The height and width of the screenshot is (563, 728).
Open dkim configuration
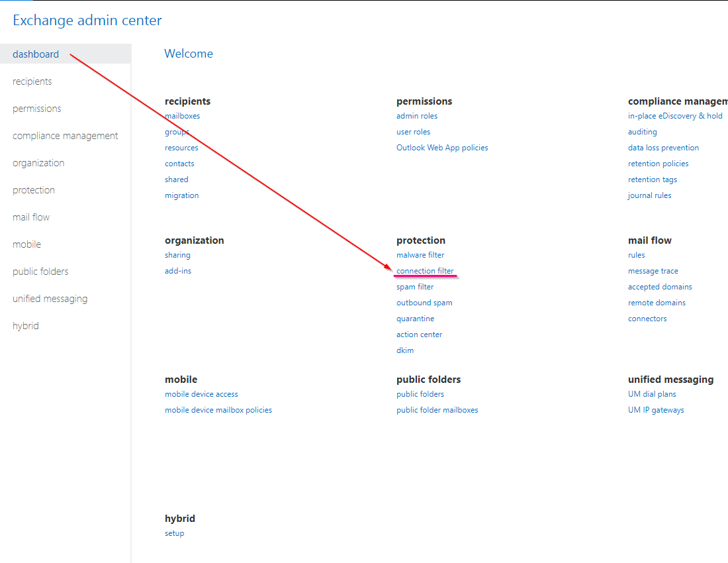[405, 350]
